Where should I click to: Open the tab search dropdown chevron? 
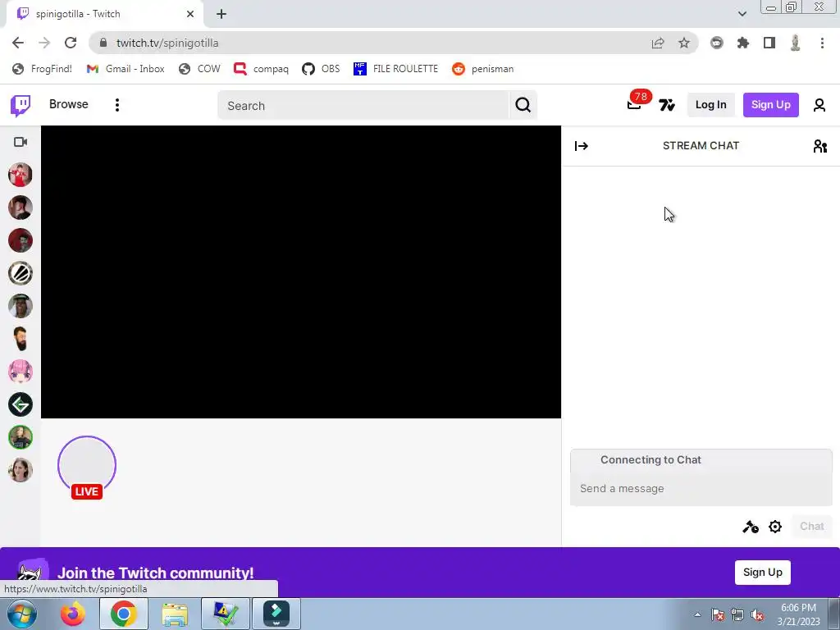pos(742,14)
